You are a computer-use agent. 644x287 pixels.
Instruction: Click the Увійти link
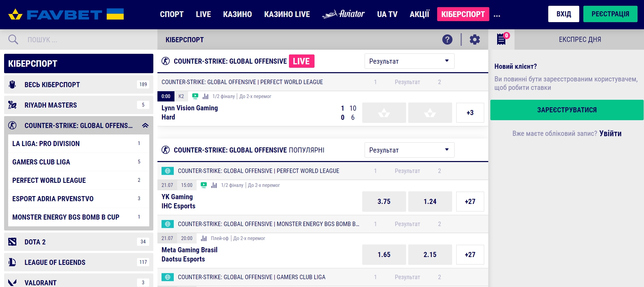(610, 133)
